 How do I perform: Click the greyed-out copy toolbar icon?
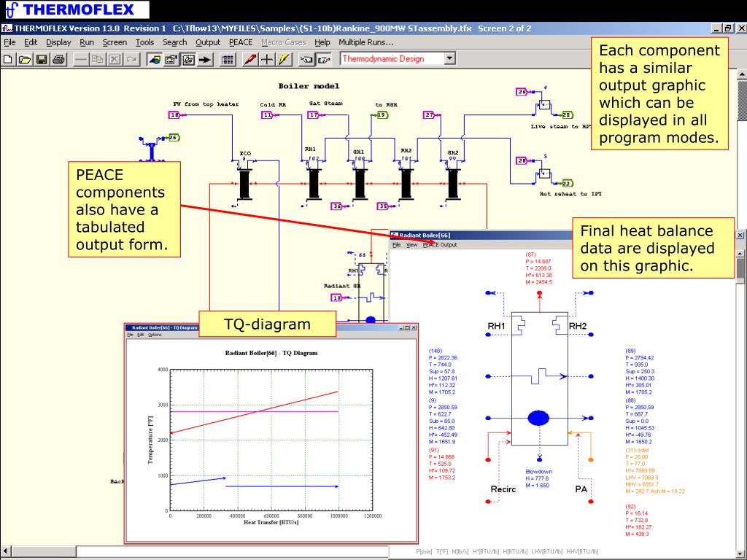click(x=98, y=60)
